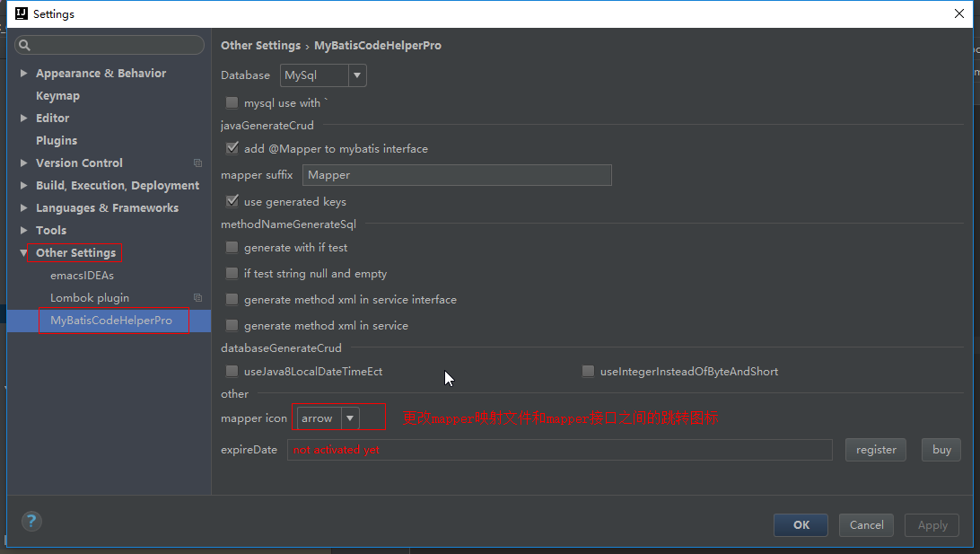Expand the Version Control node arrow
The width and height of the screenshot is (980, 554).
[23, 163]
